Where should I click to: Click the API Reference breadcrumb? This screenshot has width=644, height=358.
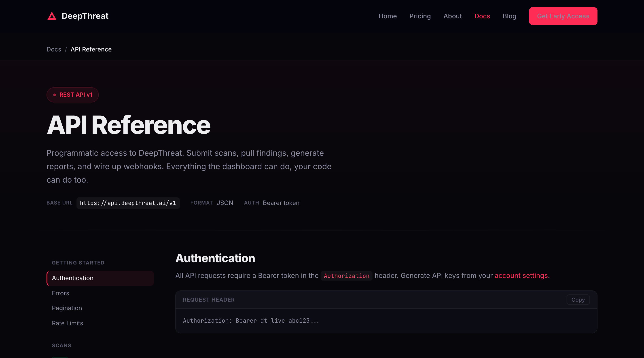pyautogui.click(x=91, y=49)
